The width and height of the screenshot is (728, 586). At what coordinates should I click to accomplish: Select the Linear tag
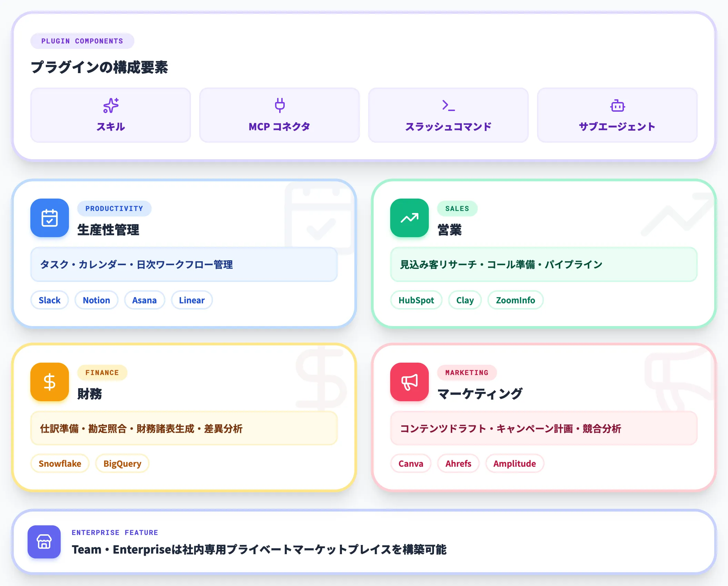(192, 300)
